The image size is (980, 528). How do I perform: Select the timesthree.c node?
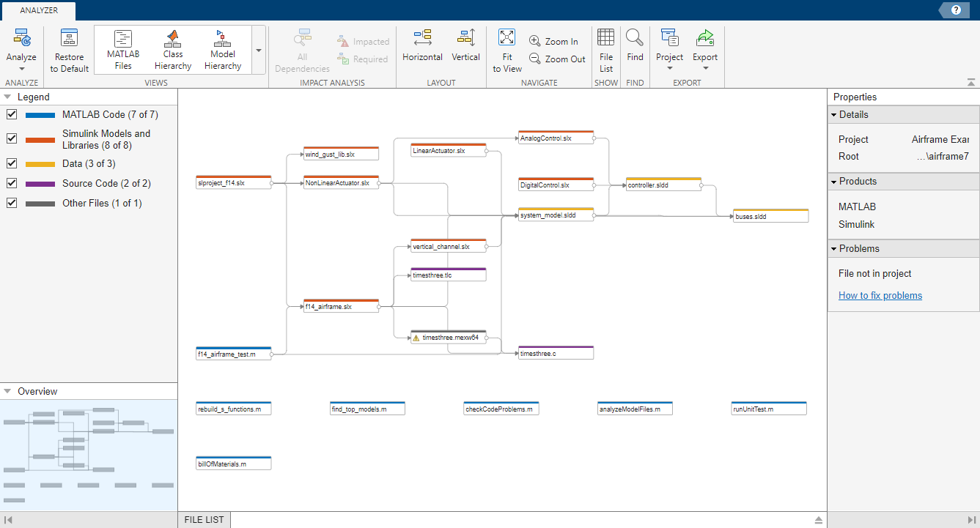pos(556,353)
